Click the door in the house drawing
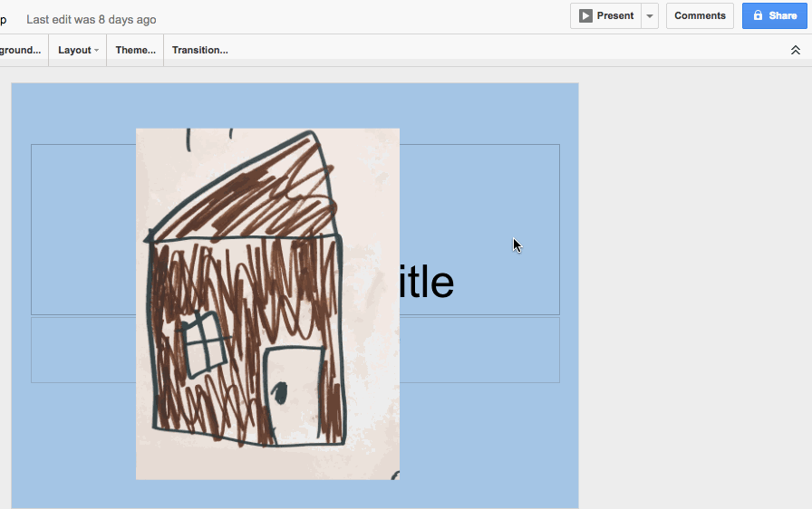 pos(295,395)
